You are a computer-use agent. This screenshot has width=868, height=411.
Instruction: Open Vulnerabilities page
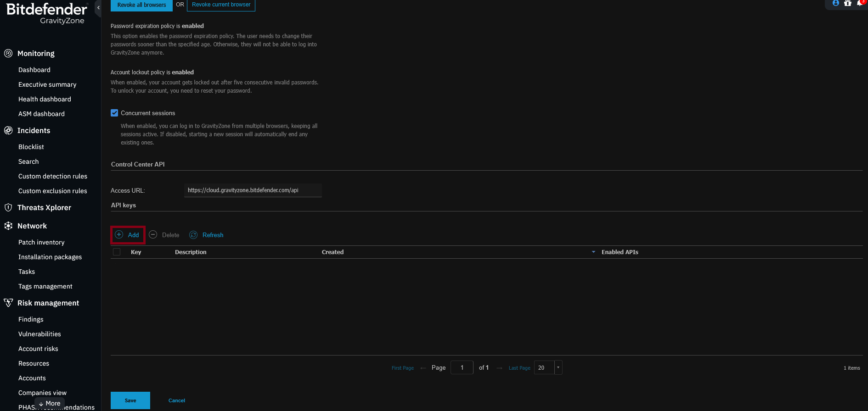[x=39, y=334]
